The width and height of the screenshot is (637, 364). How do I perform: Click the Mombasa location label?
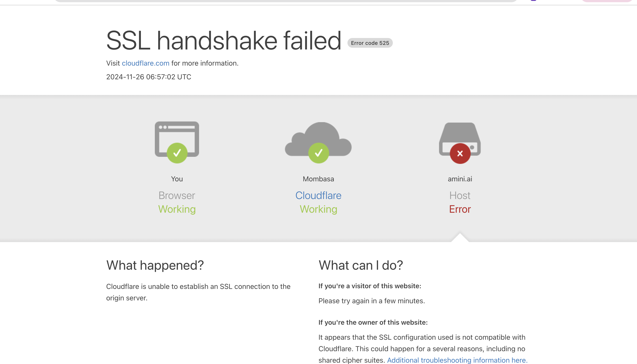318,179
